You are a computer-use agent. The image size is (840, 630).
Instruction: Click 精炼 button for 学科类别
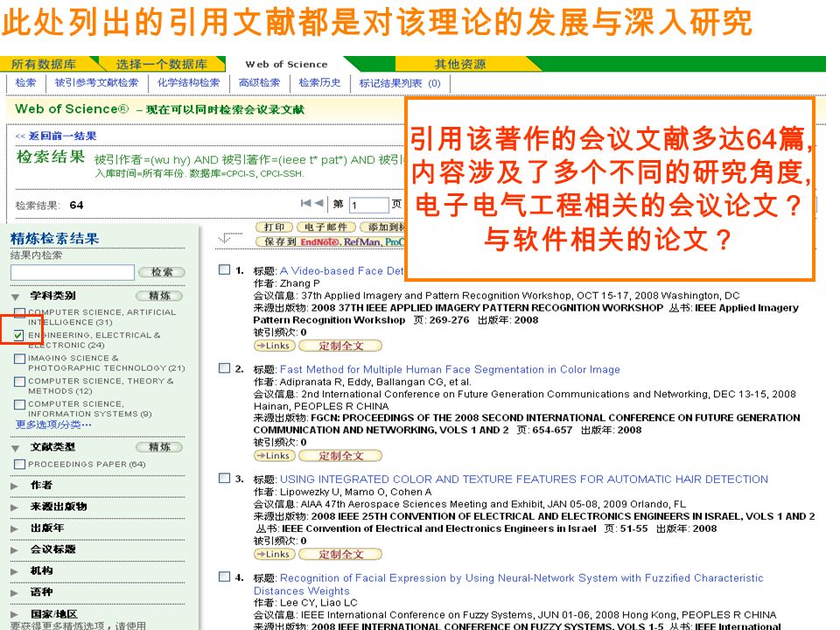159,296
